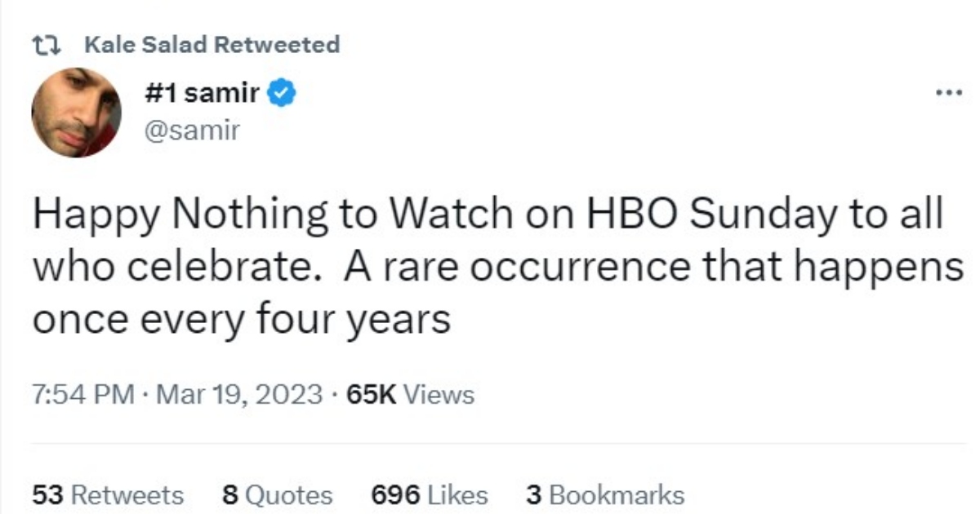This screenshot has width=980, height=514.
Task: Open the three-dot more options menu
Action: click(949, 94)
